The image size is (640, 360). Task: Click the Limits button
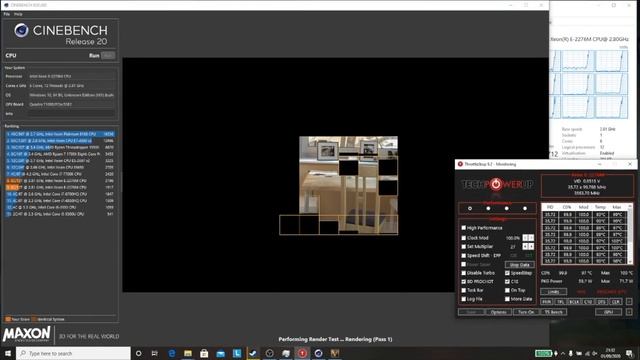pyautogui.click(x=553, y=292)
